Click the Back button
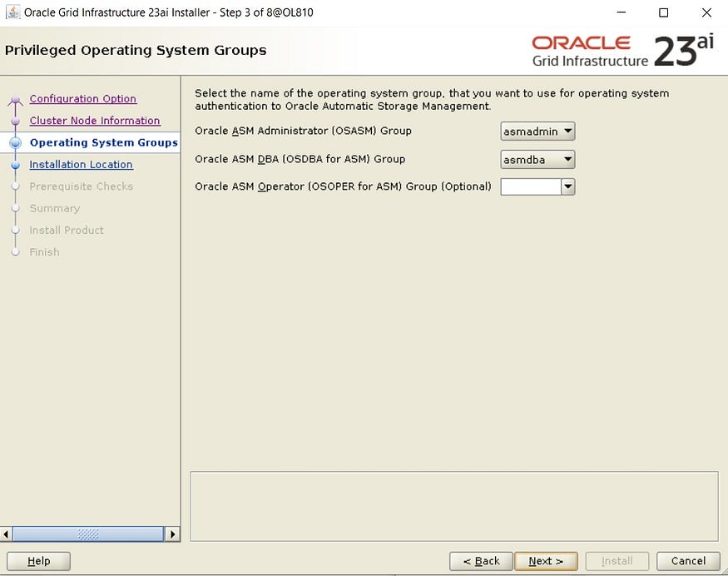Screen dimensions: 728x576 click(x=481, y=561)
